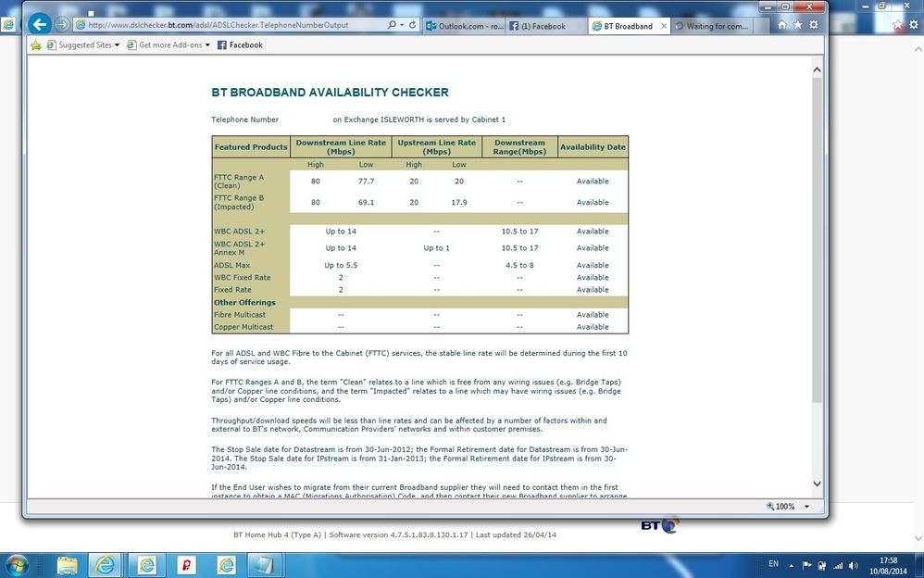Screen dimensions: 924x578
Task: Open Suggested Sites favorites link
Action: (x=79, y=44)
